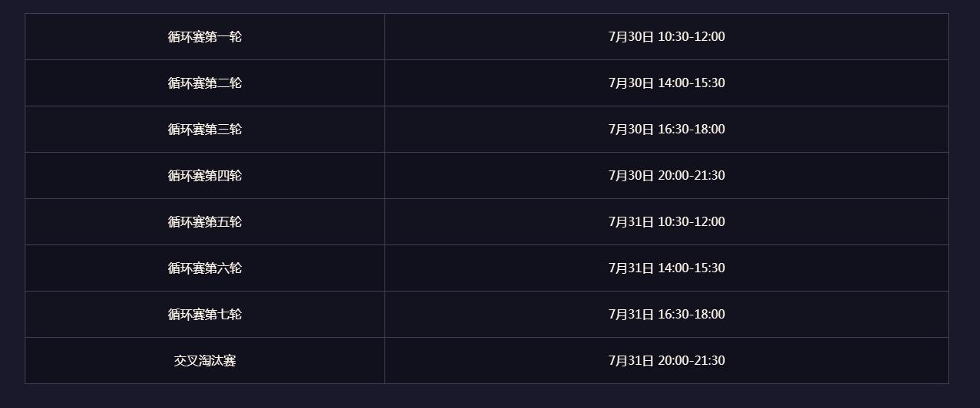Click the 循环赛第三轮 cell
The height and width of the screenshot is (408, 980).
(205, 129)
